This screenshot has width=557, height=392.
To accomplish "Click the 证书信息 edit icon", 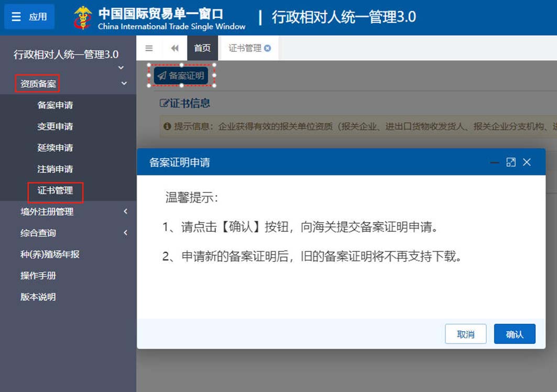I will [164, 103].
